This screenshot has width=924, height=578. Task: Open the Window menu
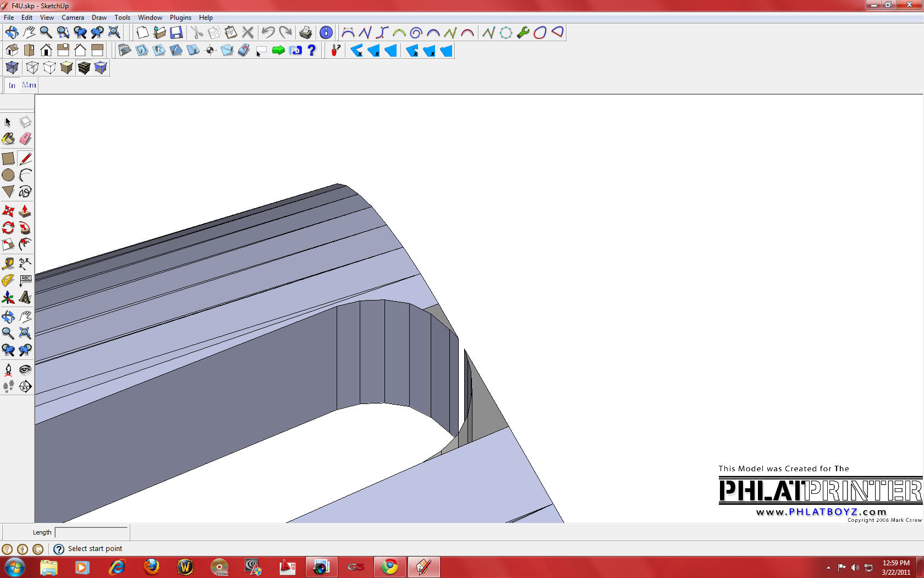pos(150,18)
